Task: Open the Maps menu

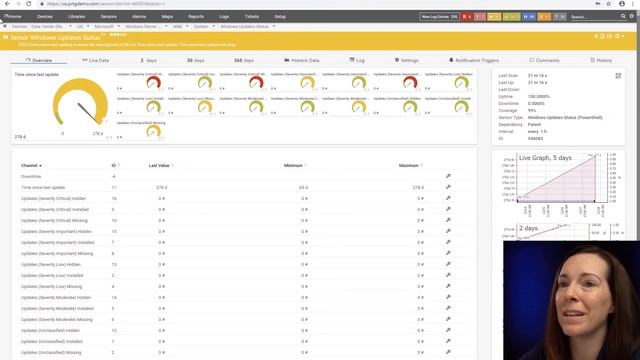Action: [167, 17]
